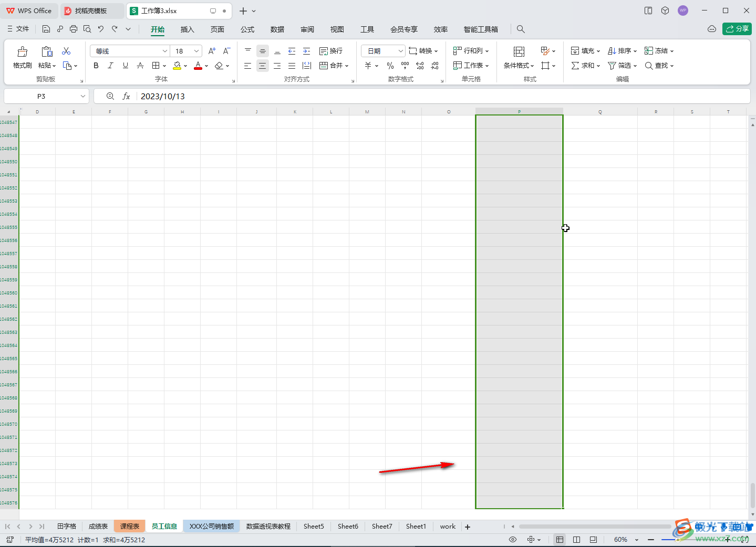Expand the font color dropdown arrow
Viewport: 756px width, 547px height.
pyautogui.click(x=206, y=66)
